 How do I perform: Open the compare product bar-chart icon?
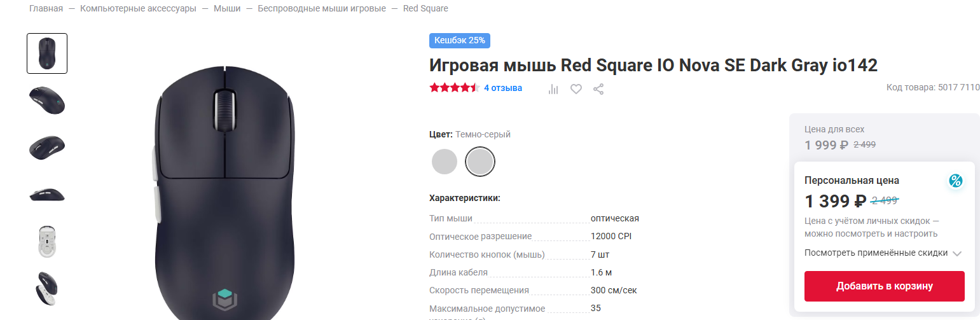[x=553, y=90]
